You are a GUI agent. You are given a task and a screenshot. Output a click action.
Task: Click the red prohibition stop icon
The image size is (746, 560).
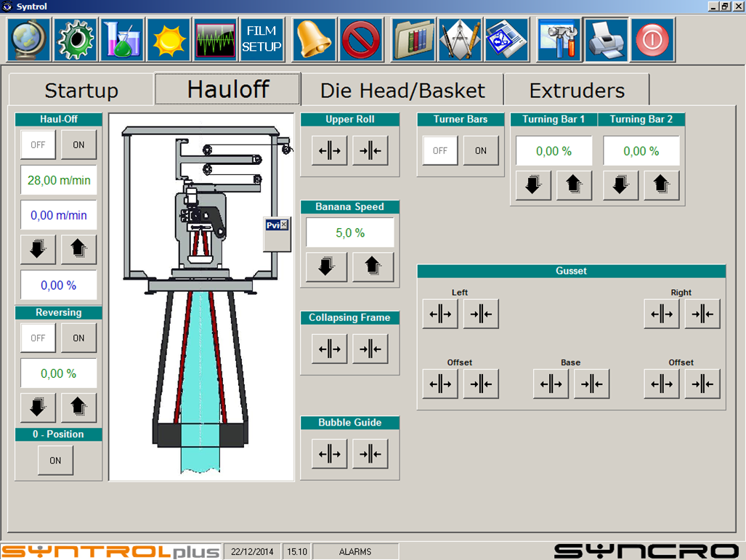[361, 40]
